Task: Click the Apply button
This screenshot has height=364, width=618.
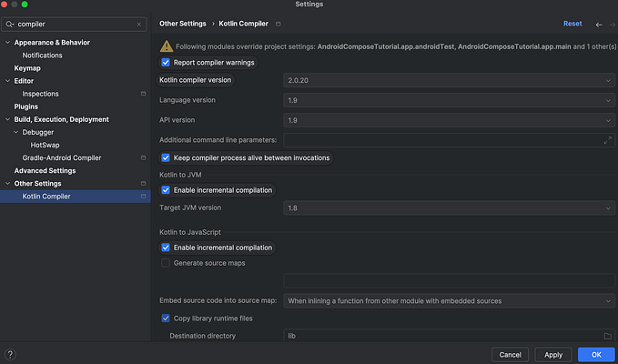Action: [553, 355]
